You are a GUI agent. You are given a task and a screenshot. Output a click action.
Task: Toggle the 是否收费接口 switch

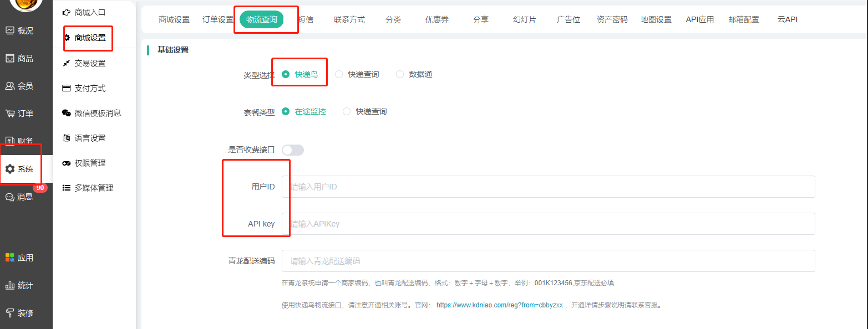click(293, 150)
